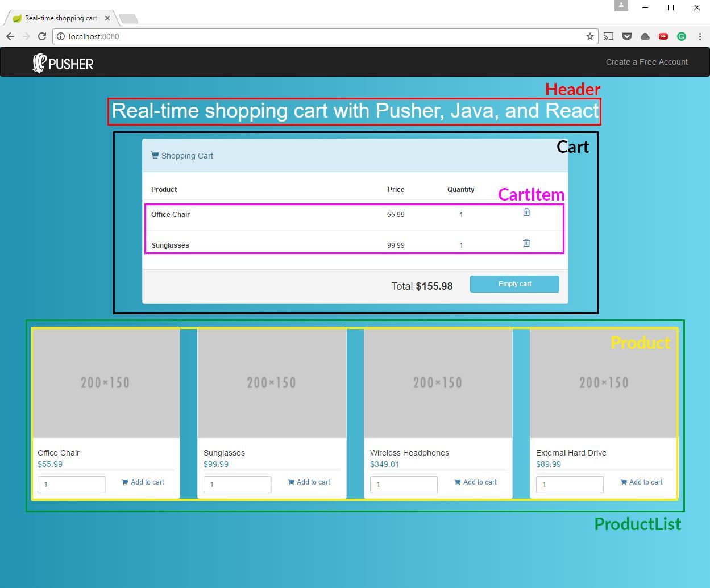This screenshot has width=710, height=588.
Task: Click the YouTube extension icon
Action: coord(663,36)
